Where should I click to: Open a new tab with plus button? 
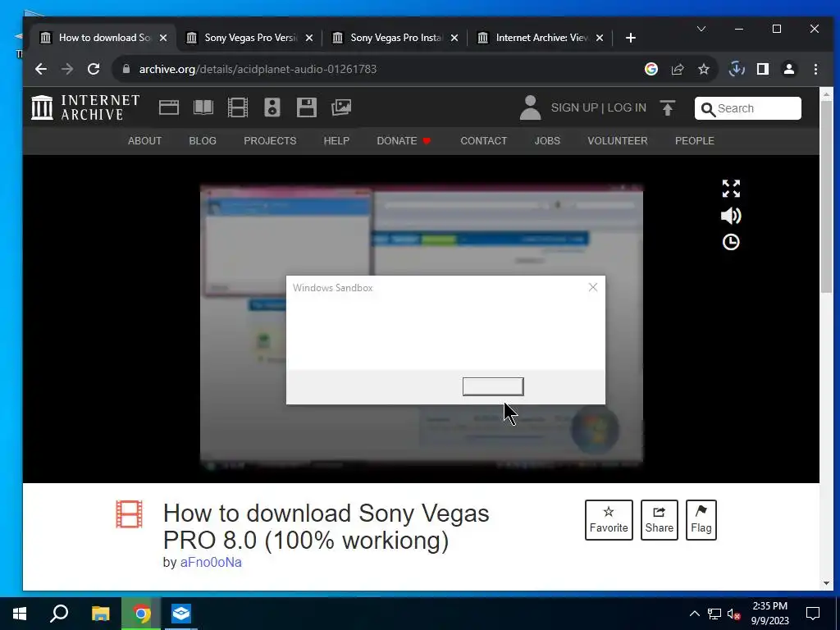click(x=631, y=38)
